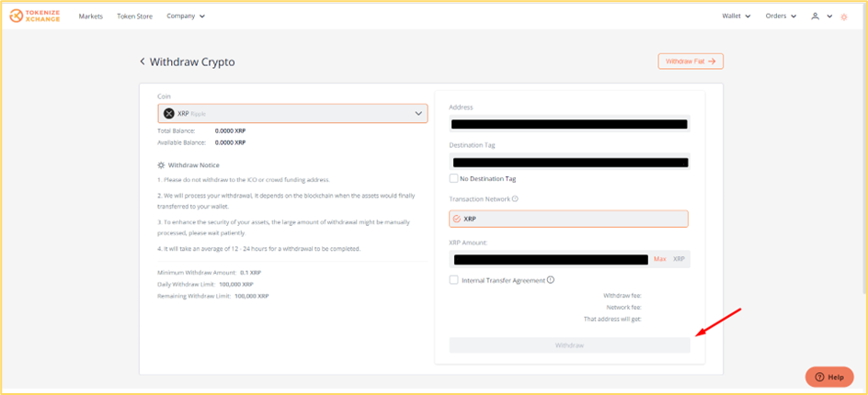Select the XRP transaction network option
The height and width of the screenshot is (395, 868).
pos(568,219)
